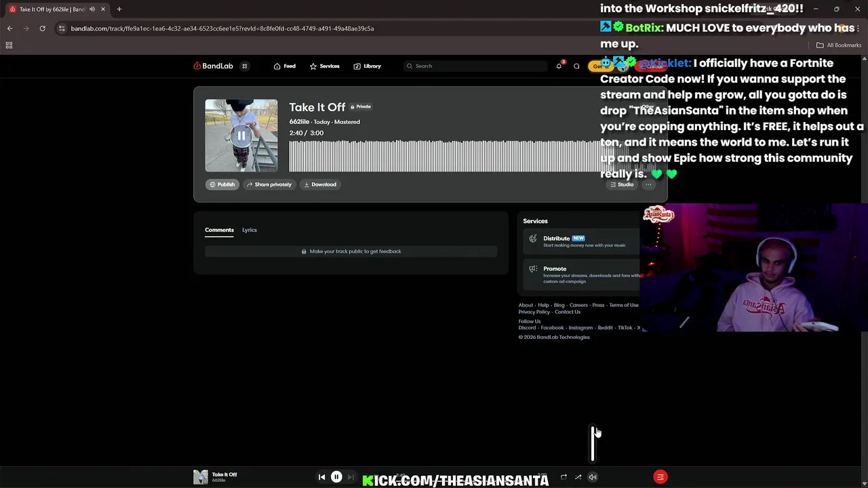Image resolution: width=868 pixels, height=488 pixels.
Task: Open the Instagram follow link
Action: 580,327
